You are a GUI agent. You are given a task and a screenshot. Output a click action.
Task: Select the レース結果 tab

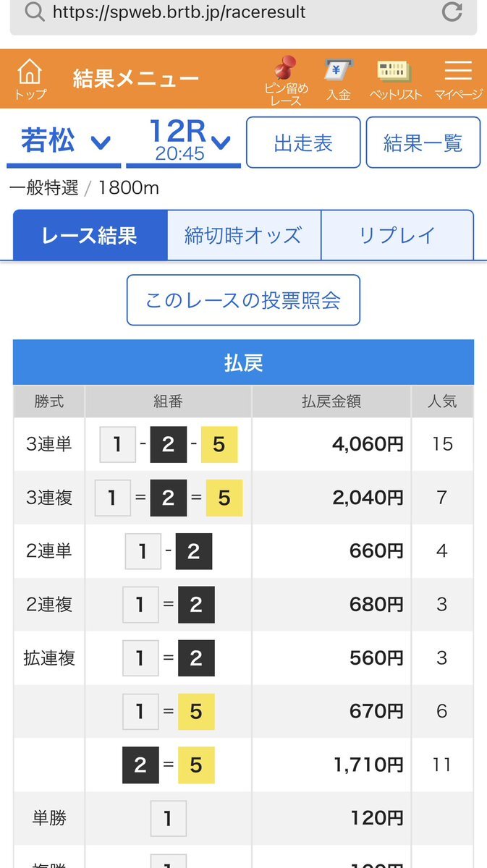(90, 235)
